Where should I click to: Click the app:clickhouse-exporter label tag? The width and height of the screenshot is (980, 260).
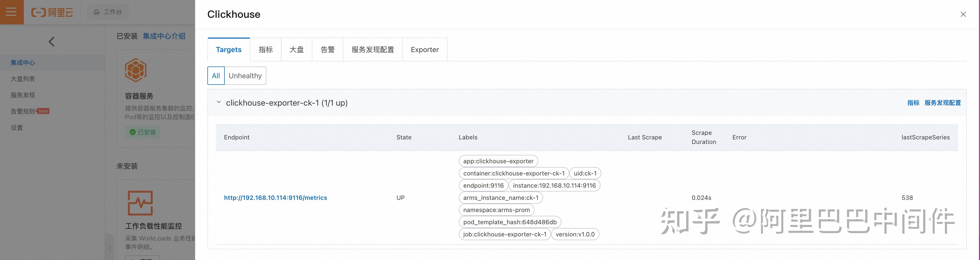(498, 161)
